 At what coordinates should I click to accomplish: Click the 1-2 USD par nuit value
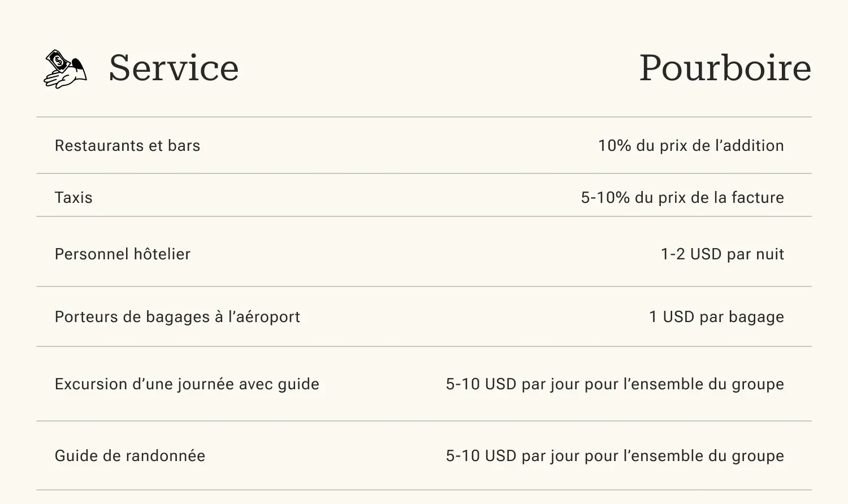(722, 254)
